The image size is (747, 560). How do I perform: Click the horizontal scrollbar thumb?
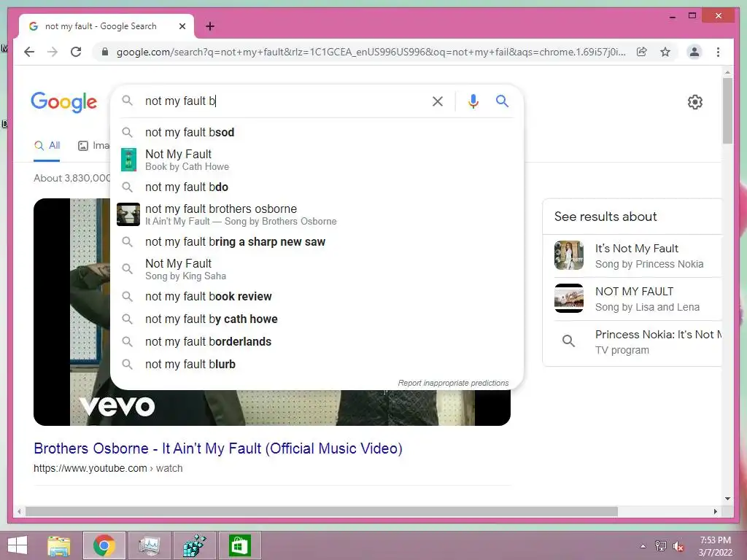pyautogui.click(x=322, y=511)
